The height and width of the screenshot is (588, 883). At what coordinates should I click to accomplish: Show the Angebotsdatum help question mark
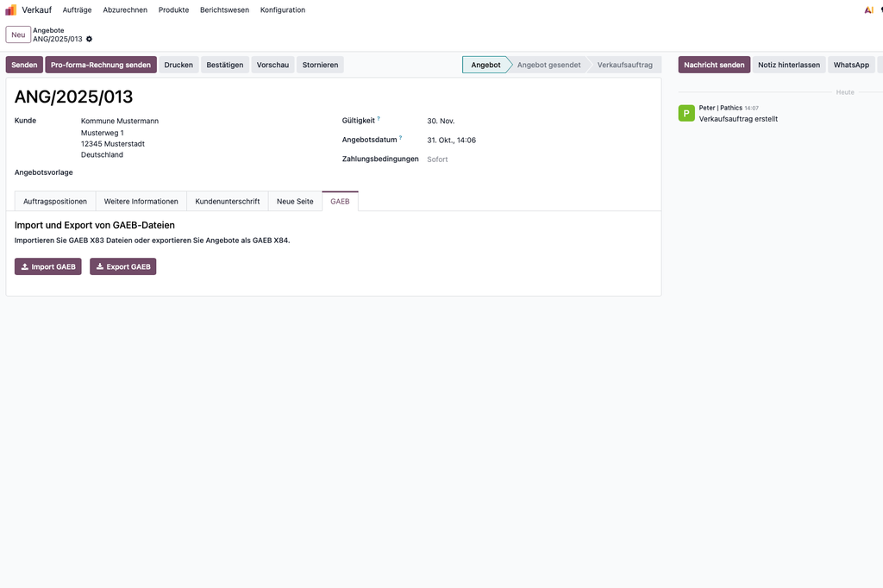(x=400, y=137)
